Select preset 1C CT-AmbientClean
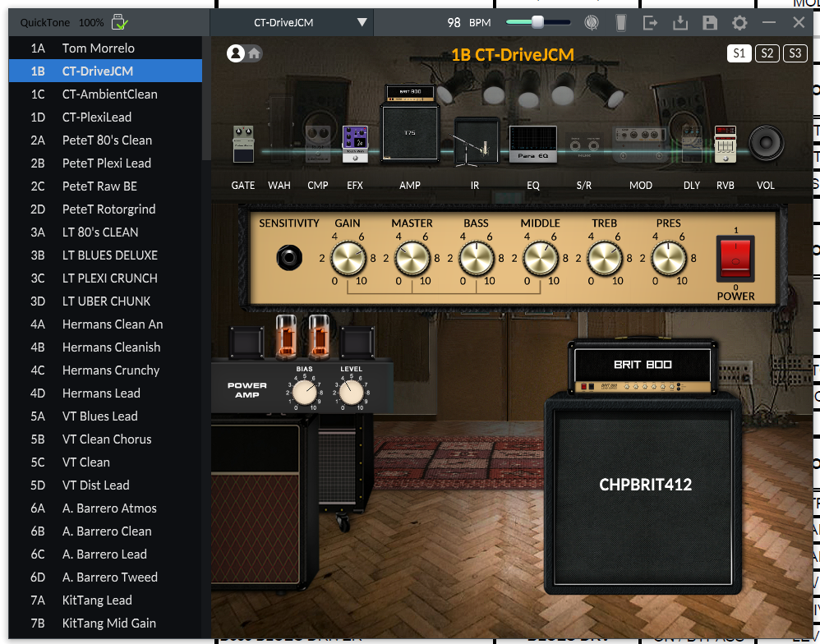 pos(105,94)
